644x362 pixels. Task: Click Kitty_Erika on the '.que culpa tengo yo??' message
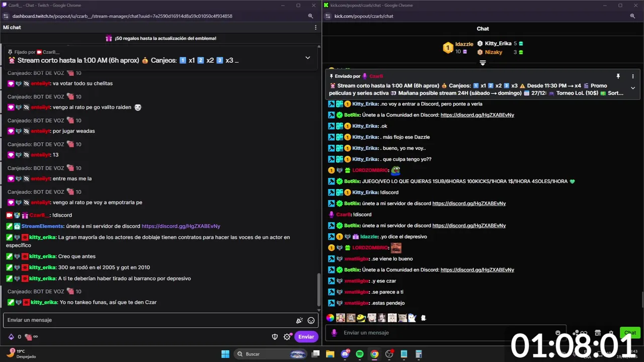(365, 159)
